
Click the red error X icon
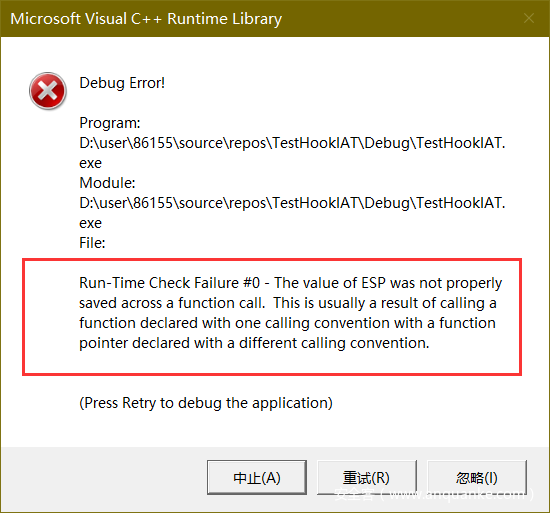pos(48,91)
